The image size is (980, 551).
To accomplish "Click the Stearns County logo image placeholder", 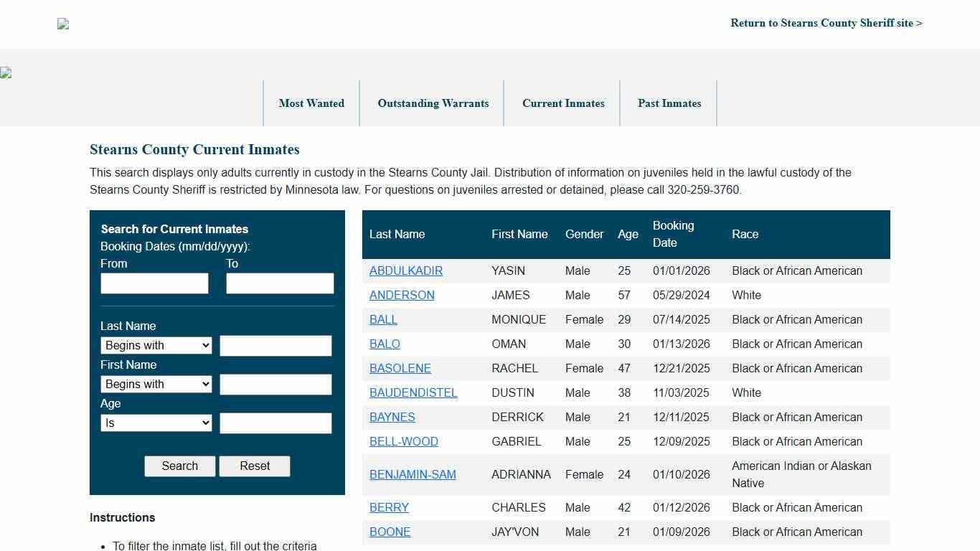I will (x=62, y=24).
